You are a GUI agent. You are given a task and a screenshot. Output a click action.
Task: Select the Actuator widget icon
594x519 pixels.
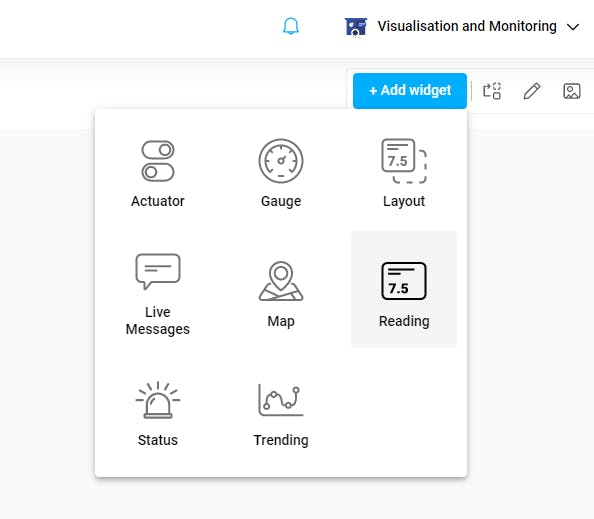[x=158, y=161]
